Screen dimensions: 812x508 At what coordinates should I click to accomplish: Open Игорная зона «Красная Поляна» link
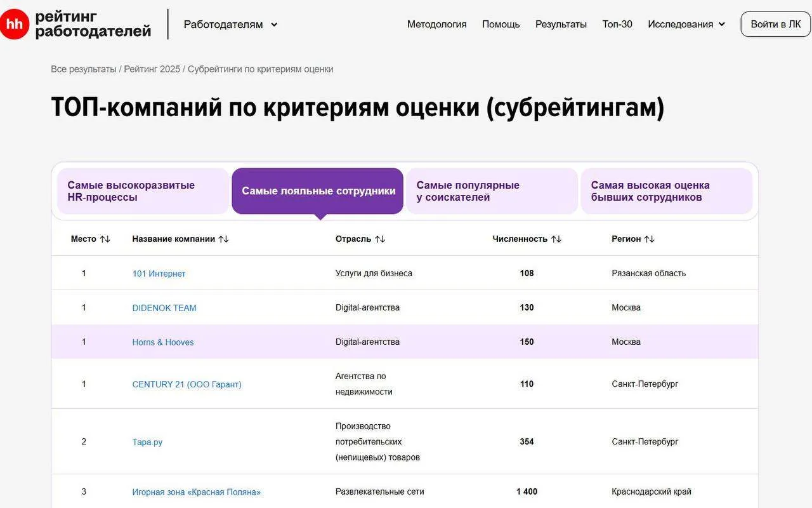point(197,492)
